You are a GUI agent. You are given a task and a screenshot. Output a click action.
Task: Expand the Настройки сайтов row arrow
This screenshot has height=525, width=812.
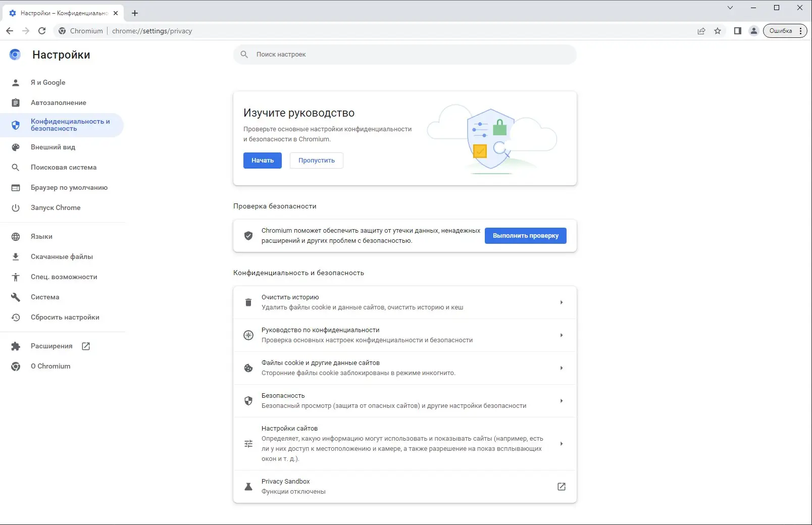click(562, 444)
